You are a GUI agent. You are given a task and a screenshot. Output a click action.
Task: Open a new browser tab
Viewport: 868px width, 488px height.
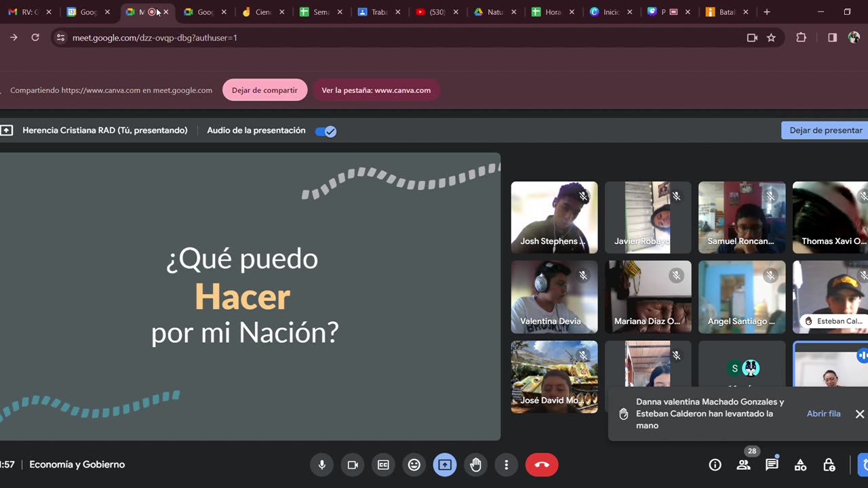pos(767,12)
